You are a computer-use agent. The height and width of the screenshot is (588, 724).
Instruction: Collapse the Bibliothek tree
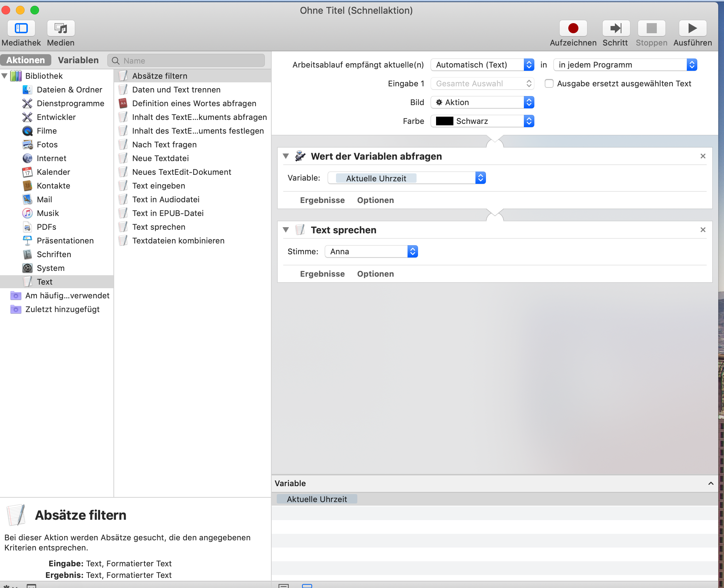pyautogui.click(x=5, y=76)
